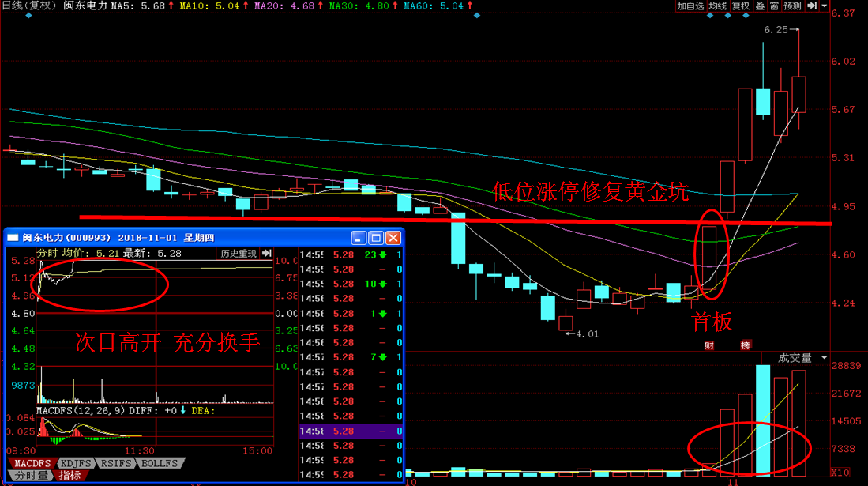Select the 指标 tab
This screenshot has width=868, height=486.
coord(70,476)
